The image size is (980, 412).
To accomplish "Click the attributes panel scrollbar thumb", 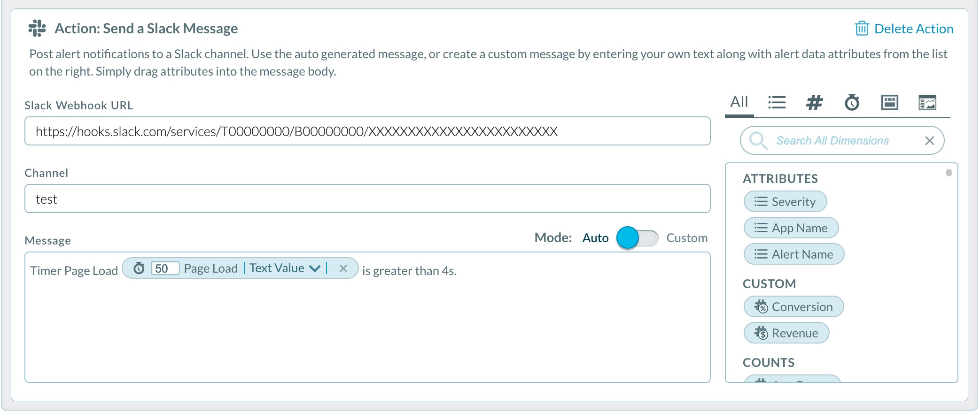I will point(949,173).
